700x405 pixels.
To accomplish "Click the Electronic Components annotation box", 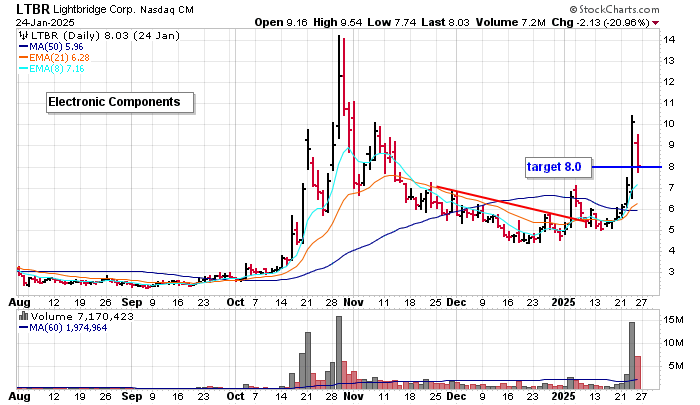I will (x=120, y=102).
